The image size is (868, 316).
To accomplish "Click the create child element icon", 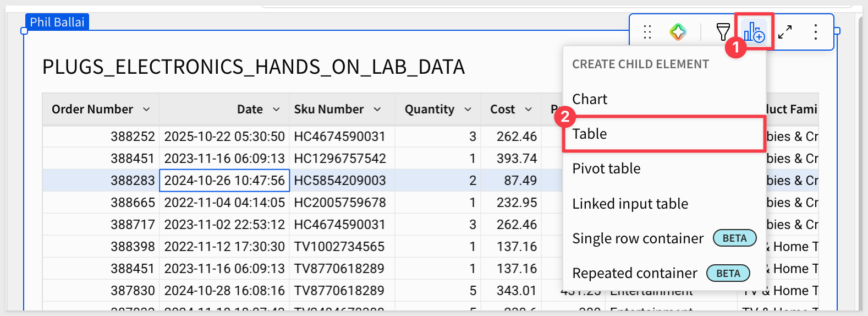I will (754, 32).
